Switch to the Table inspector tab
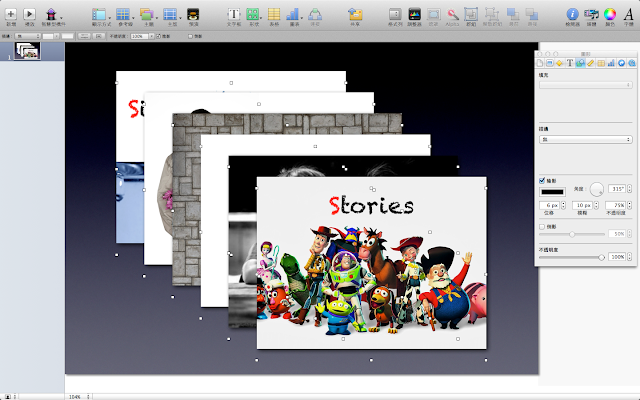The height and width of the screenshot is (400, 640). click(601, 63)
